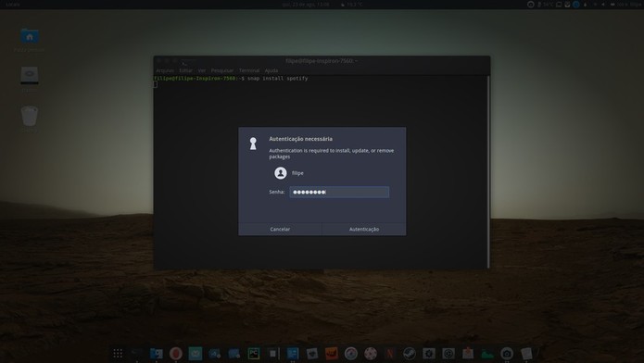
Task: Click the keyhole lock icon in the dialog
Action: coord(253,144)
